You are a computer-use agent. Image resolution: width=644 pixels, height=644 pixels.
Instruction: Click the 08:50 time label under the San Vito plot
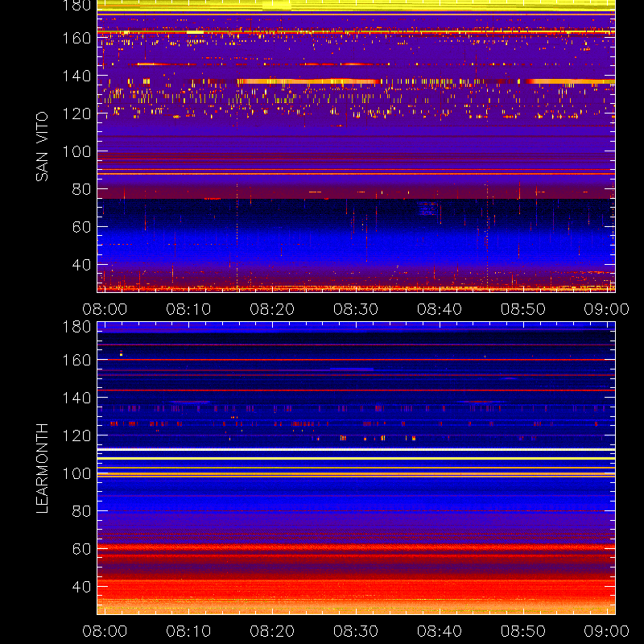click(x=523, y=309)
